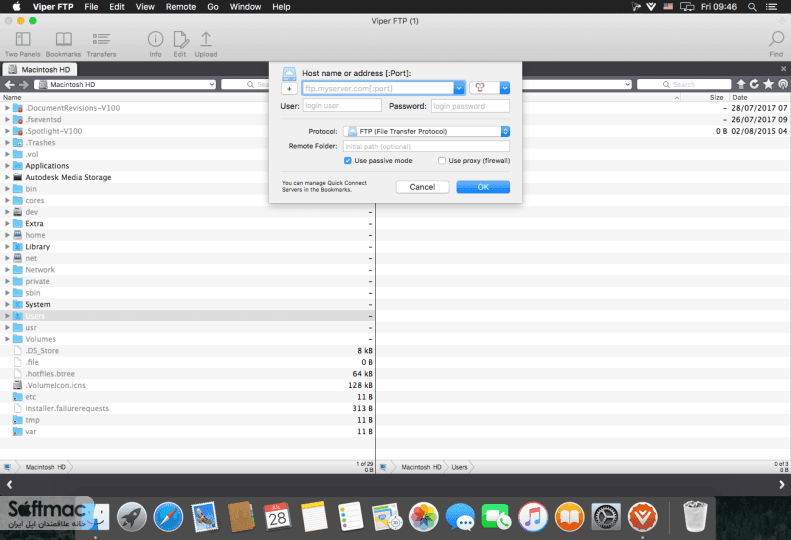791x540 pixels.
Task: Open the Bonjour servers dropdown
Action: pyautogui.click(x=504, y=88)
